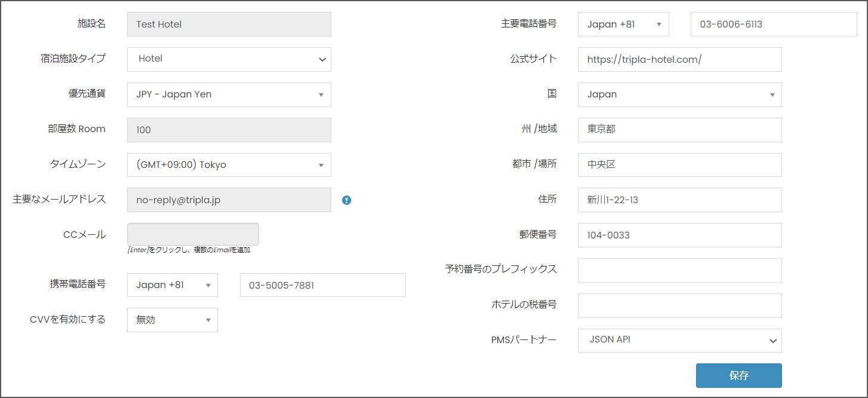Click the 郵便番号 field 104-0033
The image size is (868, 398).
pyautogui.click(x=679, y=235)
